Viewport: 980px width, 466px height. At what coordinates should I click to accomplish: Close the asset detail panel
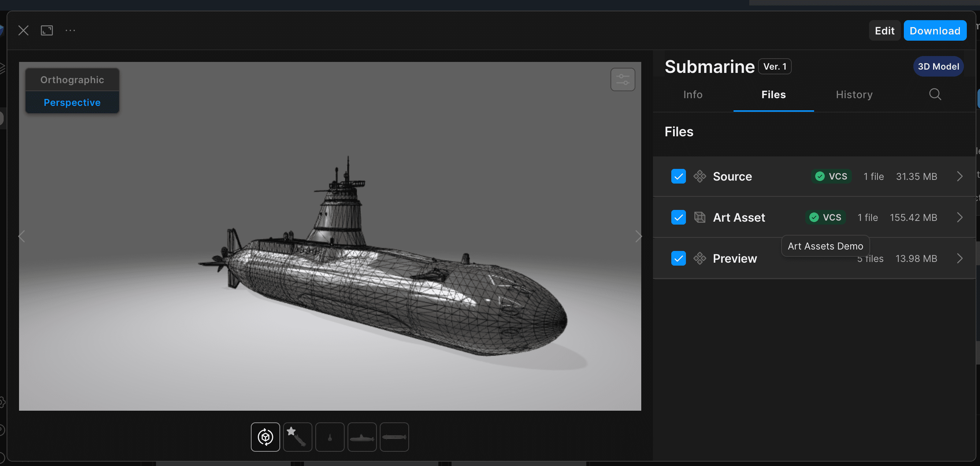tap(23, 30)
